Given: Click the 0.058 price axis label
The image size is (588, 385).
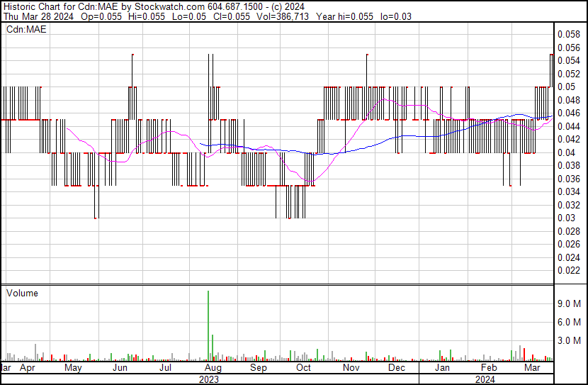Looking at the screenshot, I should click(x=567, y=34).
